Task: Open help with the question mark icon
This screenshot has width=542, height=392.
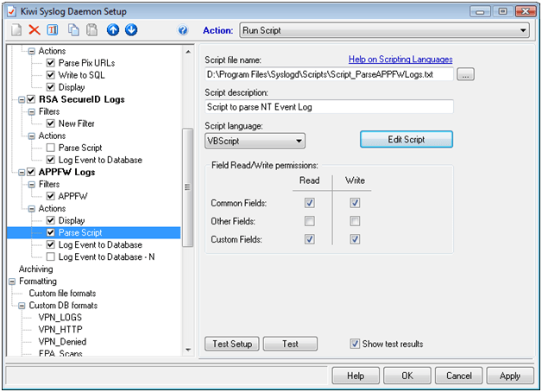Action: [x=182, y=30]
